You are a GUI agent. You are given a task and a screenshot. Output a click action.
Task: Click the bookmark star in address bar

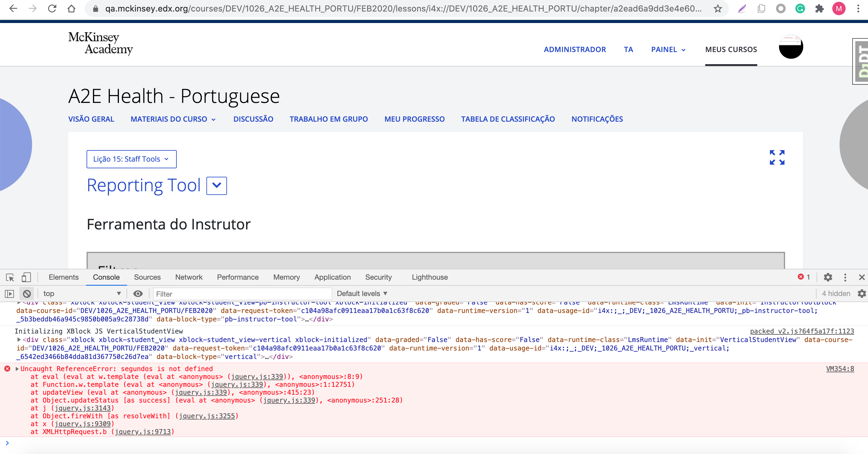pyautogui.click(x=718, y=9)
